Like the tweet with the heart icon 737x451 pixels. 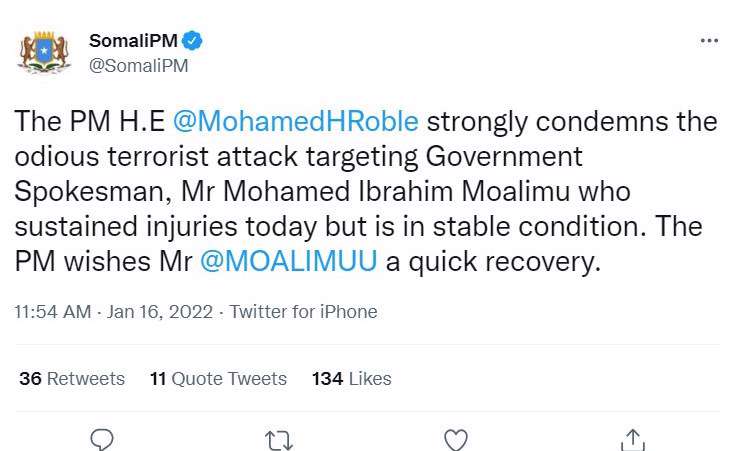click(456, 439)
